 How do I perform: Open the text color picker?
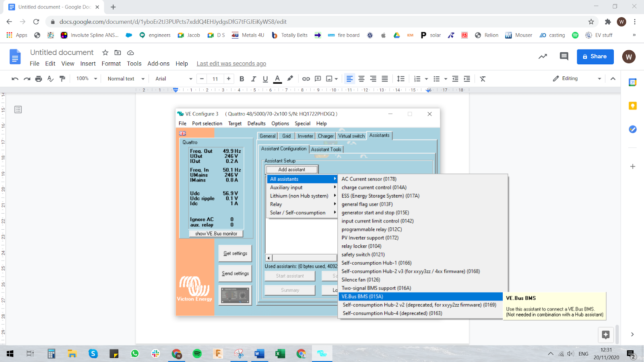click(x=277, y=79)
